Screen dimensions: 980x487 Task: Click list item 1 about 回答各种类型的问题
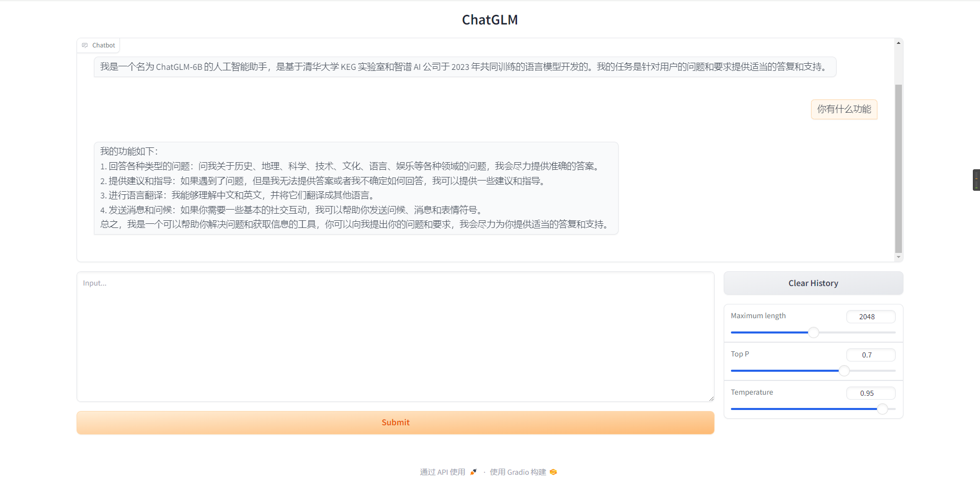point(351,166)
